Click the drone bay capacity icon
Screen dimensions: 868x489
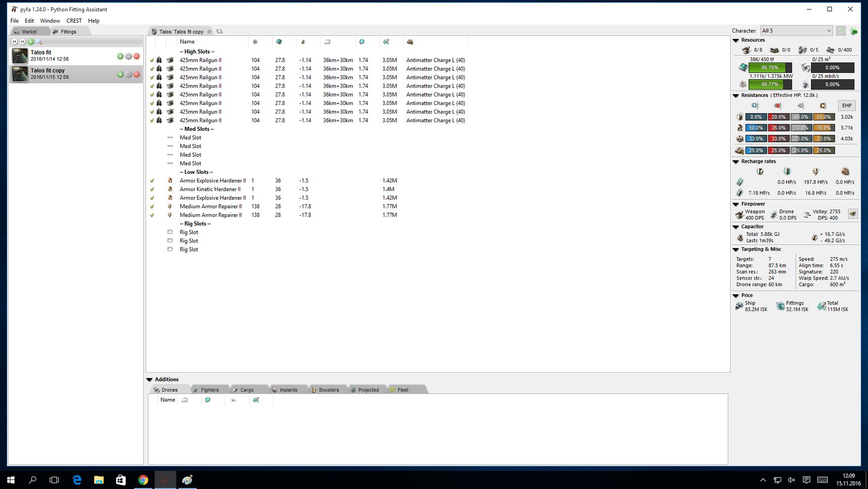(805, 67)
